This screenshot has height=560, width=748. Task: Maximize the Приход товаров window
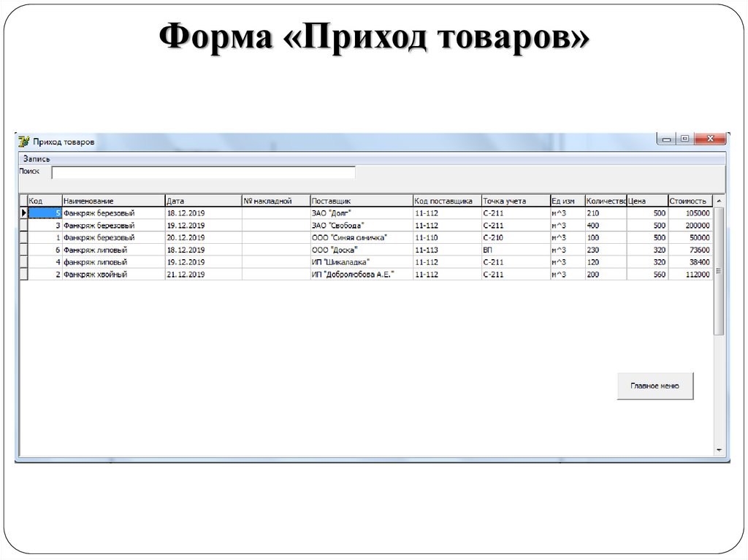coord(684,139)
